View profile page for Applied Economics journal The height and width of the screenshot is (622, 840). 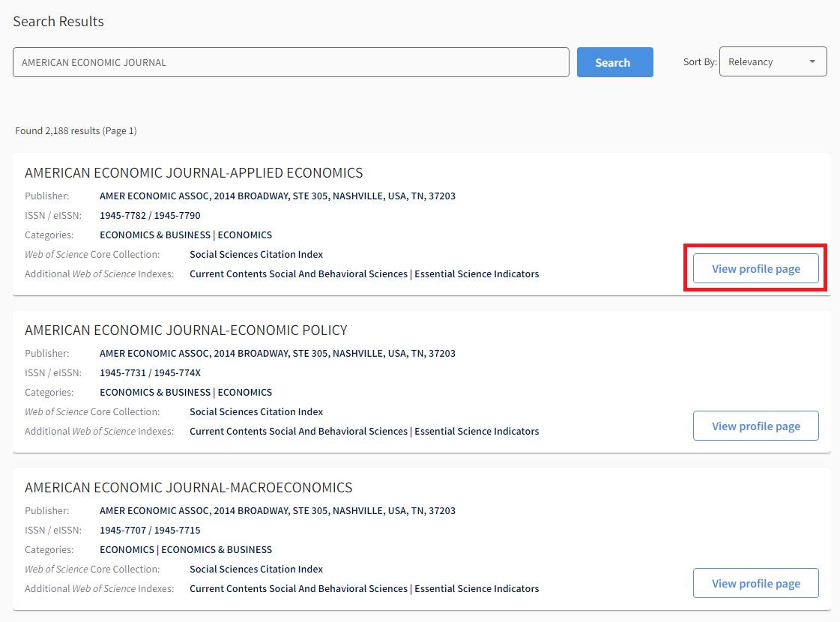click(x=755, y=268)
